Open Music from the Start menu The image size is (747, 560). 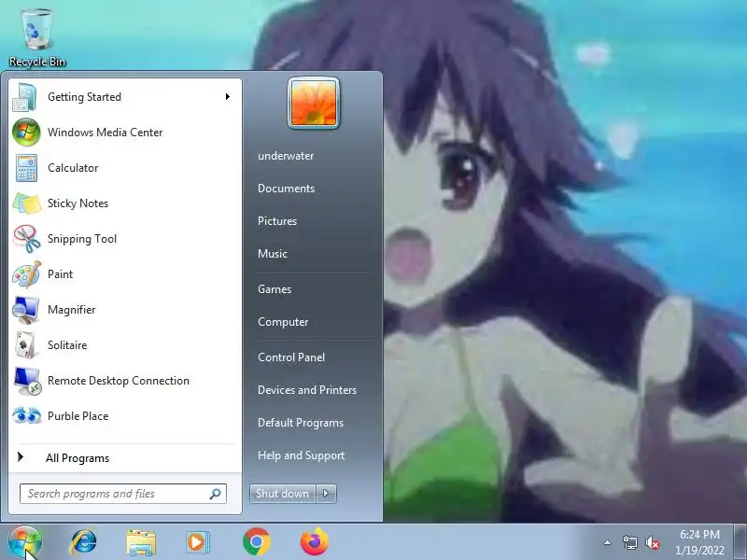click(x=273, y=254)
